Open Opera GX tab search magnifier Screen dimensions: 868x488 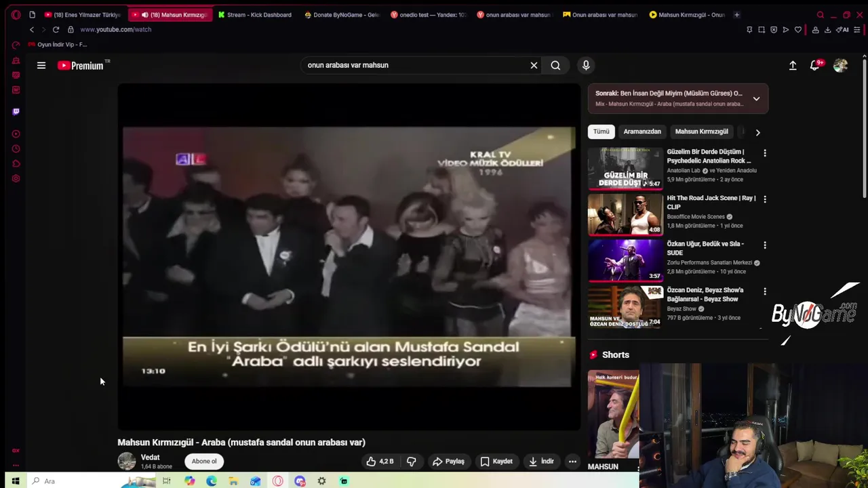821,14
